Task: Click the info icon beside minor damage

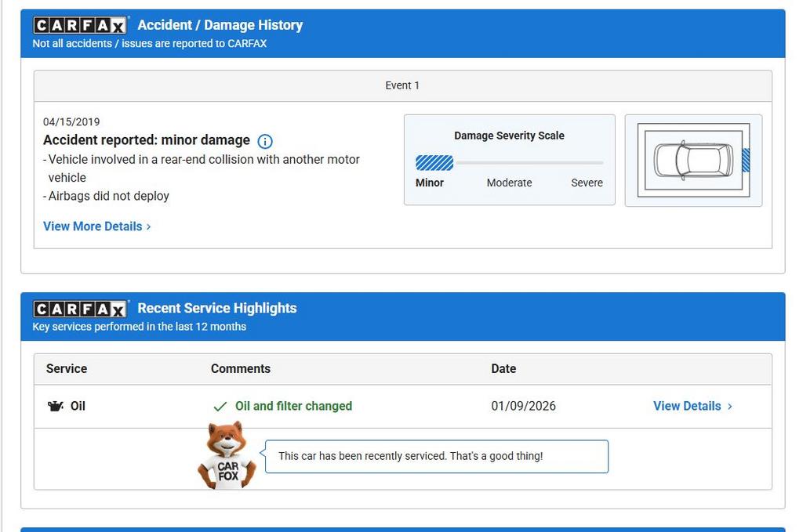Action: pos(265,141)
